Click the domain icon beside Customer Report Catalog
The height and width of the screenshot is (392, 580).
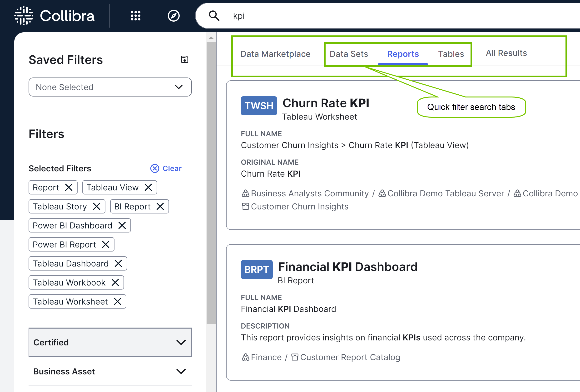(x=295, y=357)
